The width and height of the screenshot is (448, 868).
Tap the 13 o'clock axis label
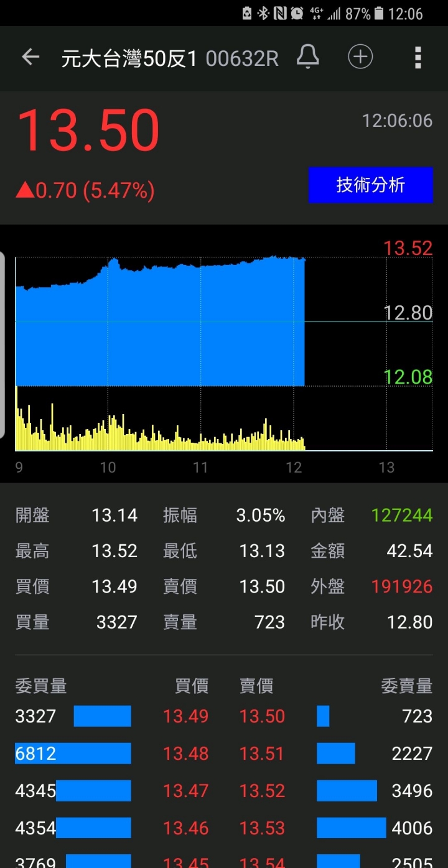point(386,467)
